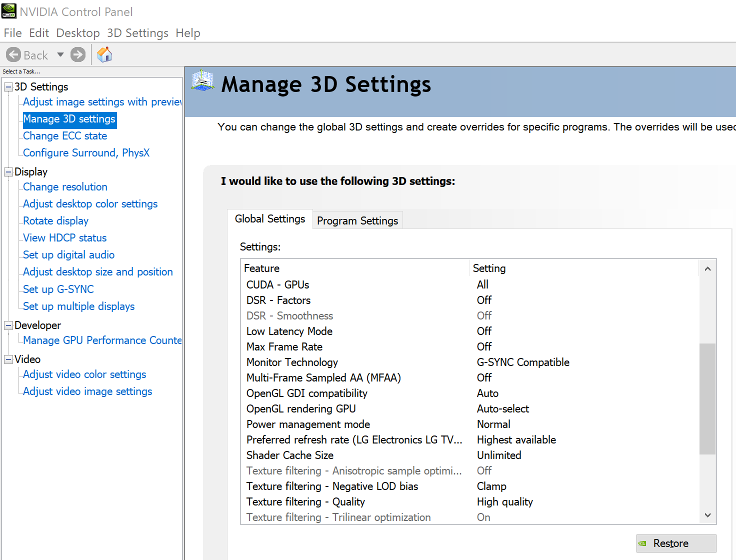736x560 pixels.
Task: Select the Global Settings tab
Action: 270,219
